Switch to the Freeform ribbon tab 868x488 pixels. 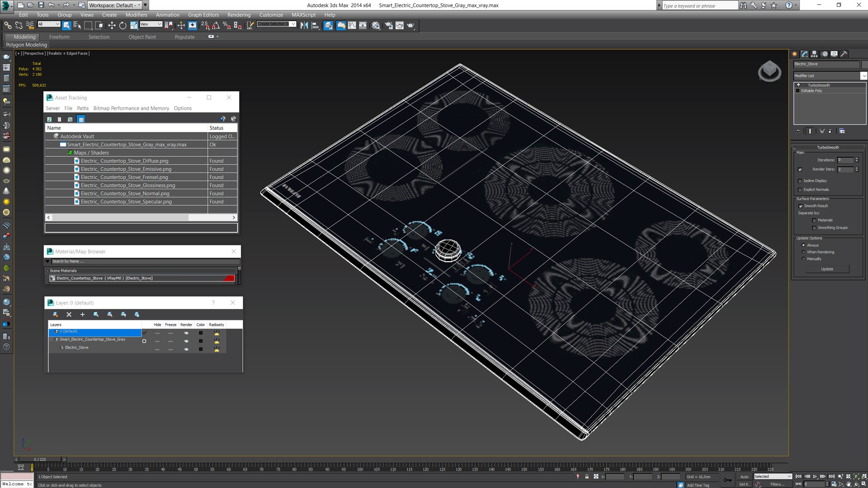point(59,37)
